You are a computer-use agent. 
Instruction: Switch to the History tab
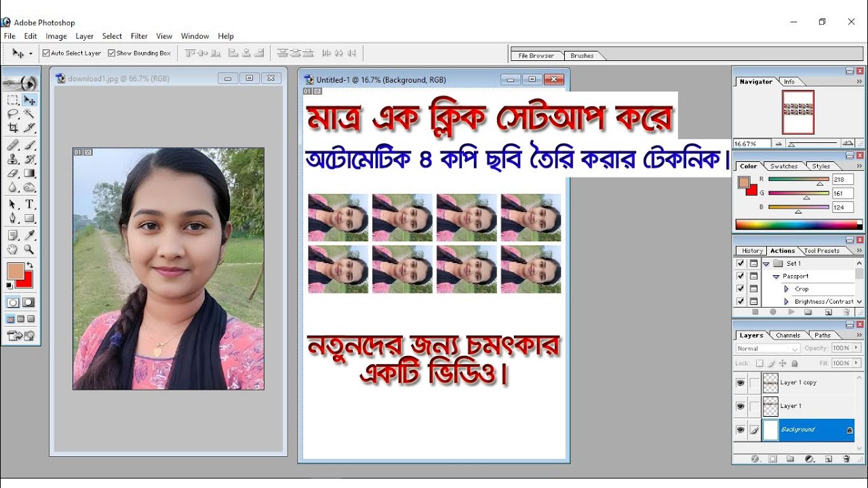click(752, 251)
